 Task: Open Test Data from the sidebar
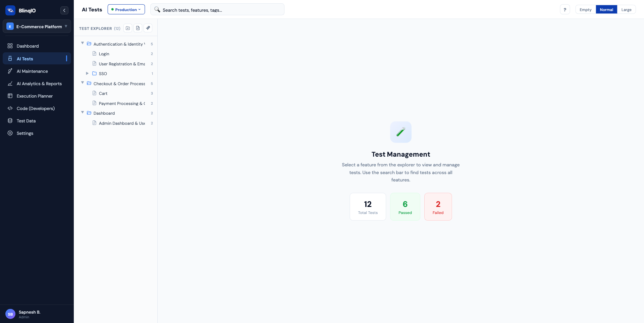pos(26,121)
